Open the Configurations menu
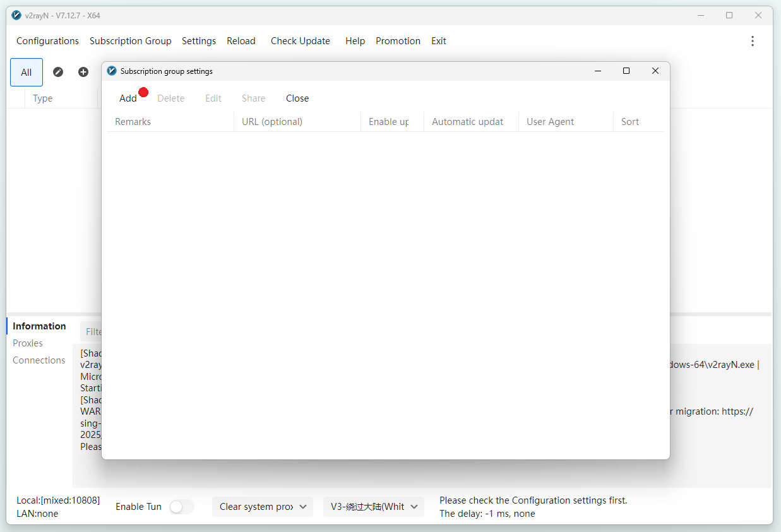The image size is (781, 532). tap(47, 41)
